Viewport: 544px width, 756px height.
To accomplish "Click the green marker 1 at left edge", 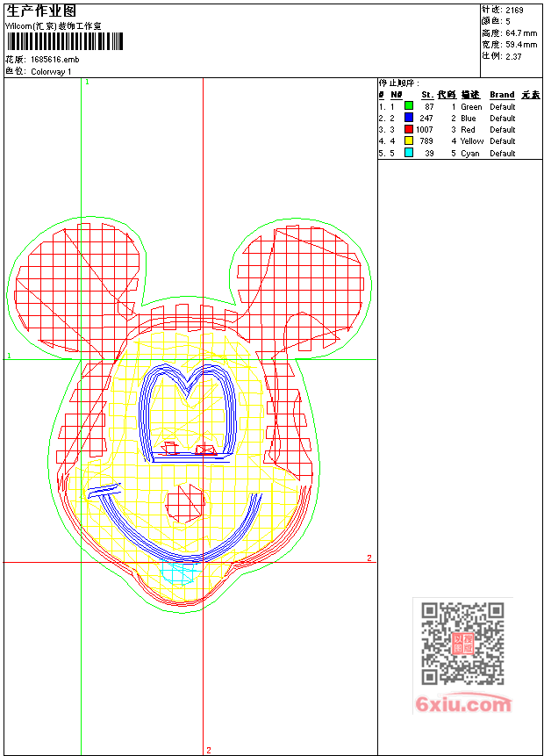I will click(9, 356).
